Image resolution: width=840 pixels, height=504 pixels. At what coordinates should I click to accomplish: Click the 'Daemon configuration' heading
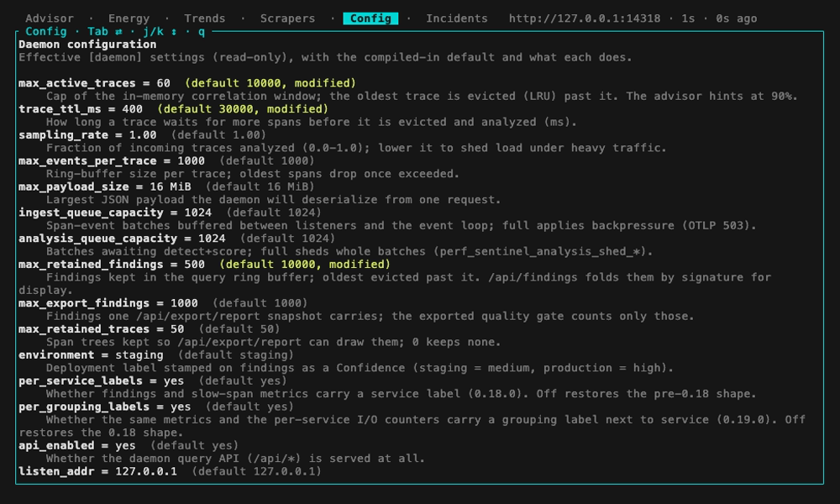[x=87, y=45]
